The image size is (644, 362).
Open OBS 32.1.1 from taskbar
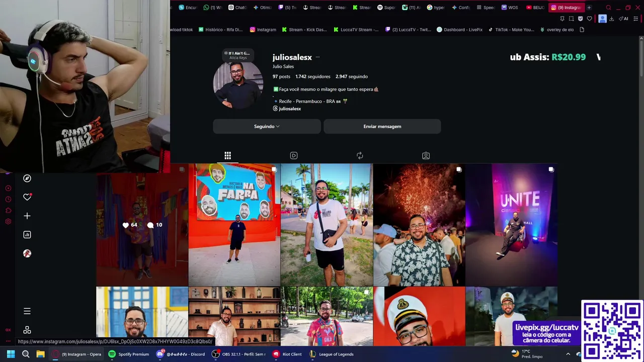(x=238, y=354)
